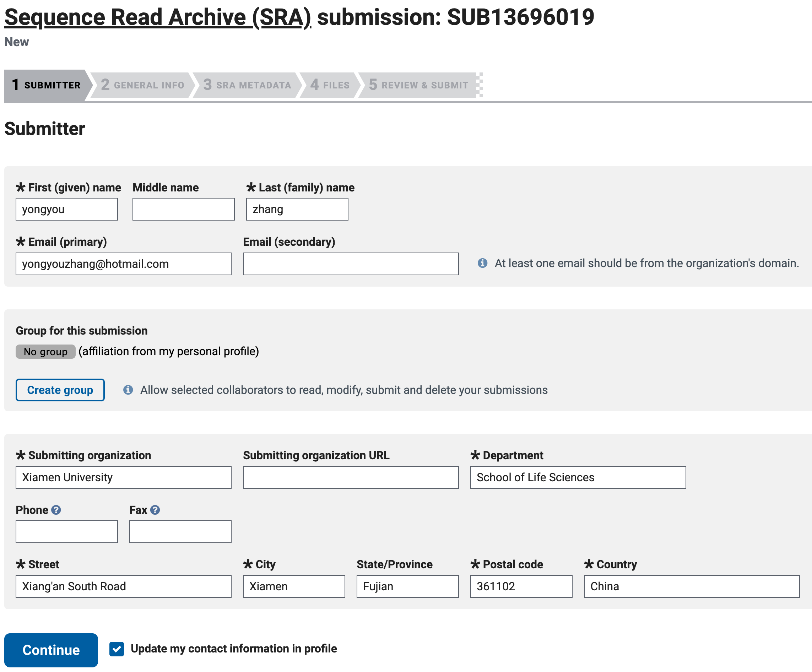Click the Create group button
The width and height of the screenshot is (812, 672).
coord(60,390)
